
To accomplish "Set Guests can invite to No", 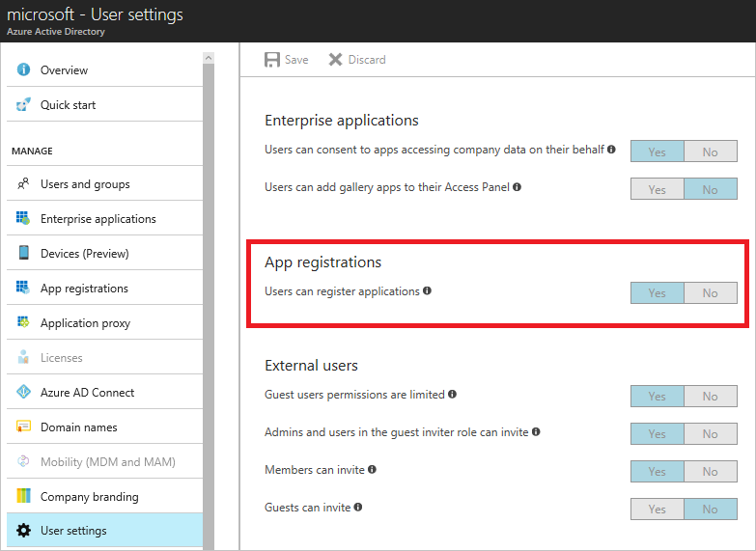I will 711,509.
